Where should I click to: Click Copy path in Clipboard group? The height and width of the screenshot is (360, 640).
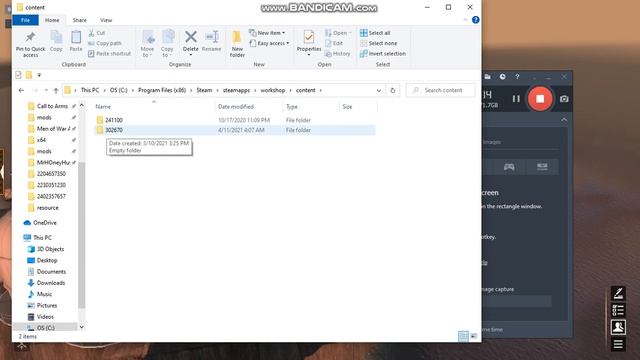tap(105, 43)
